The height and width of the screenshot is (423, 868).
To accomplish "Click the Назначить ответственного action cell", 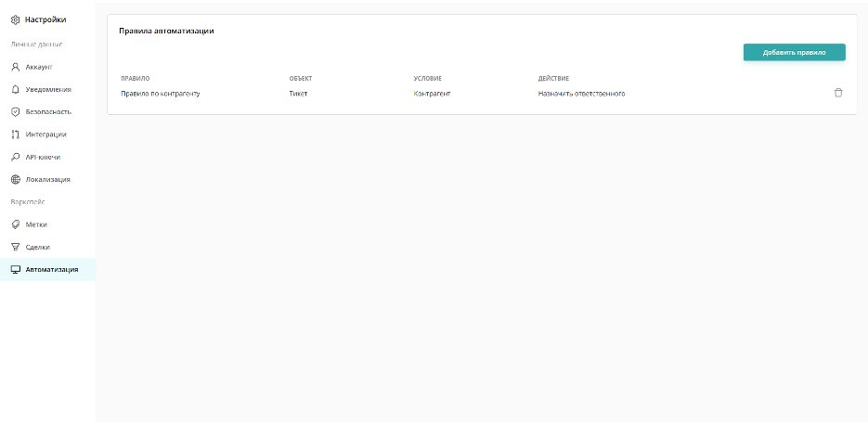I will [x=581, y=94].
